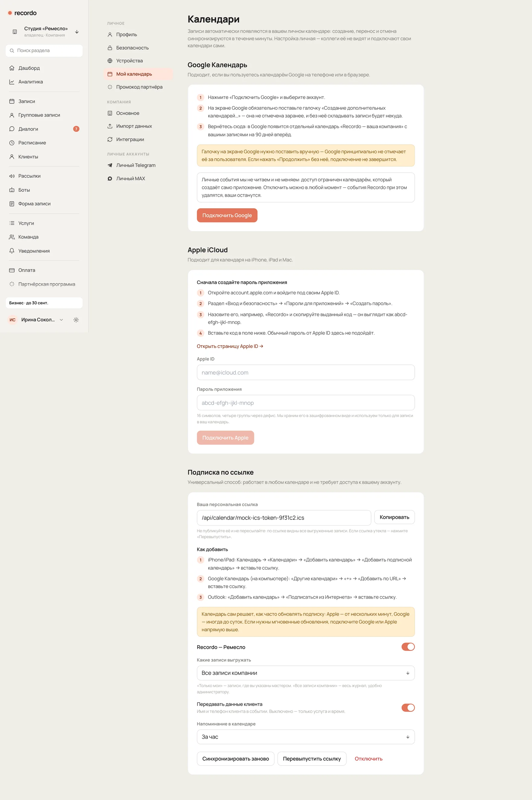Open Диалоги in the sidebar
532x800 pixels.
[44, 129]
